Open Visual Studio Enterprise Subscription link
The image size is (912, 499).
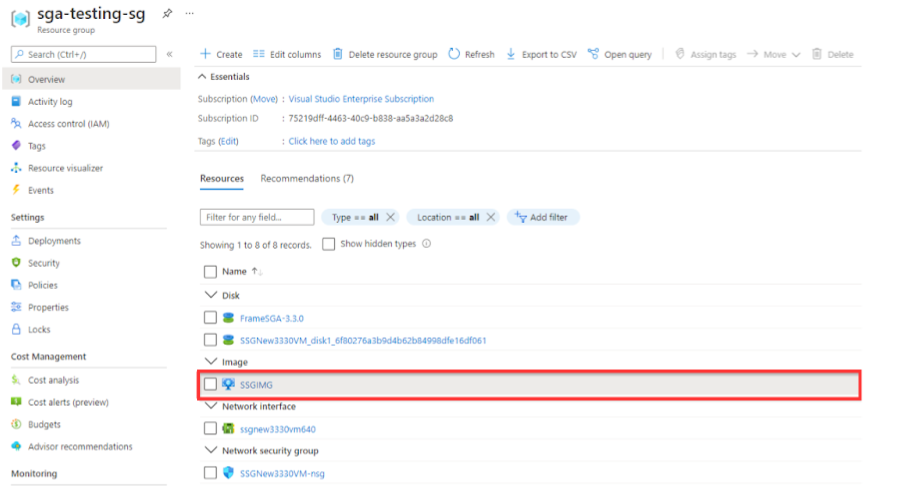(361, 99)
